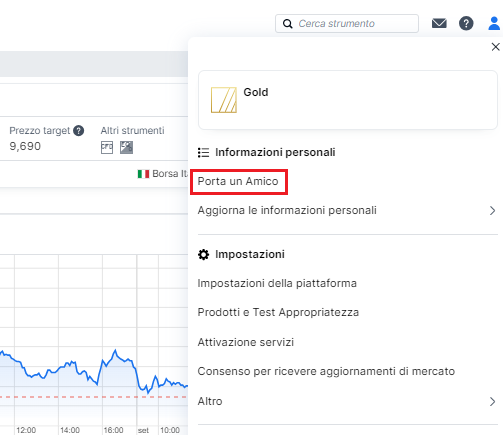Viewport: 503px width, 435px height.
Task: Open the help question mark icon
Action: coord(466,23)
